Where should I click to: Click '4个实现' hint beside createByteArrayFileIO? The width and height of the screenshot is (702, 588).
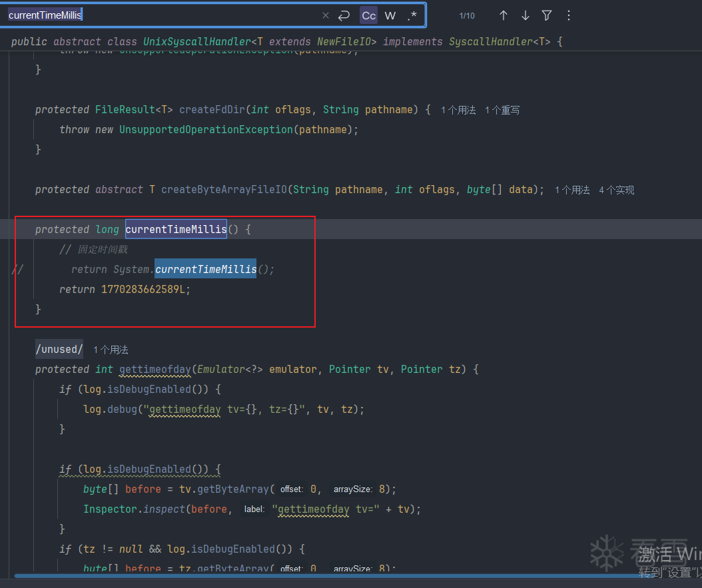pyautogui.click(x=617, y=190)
